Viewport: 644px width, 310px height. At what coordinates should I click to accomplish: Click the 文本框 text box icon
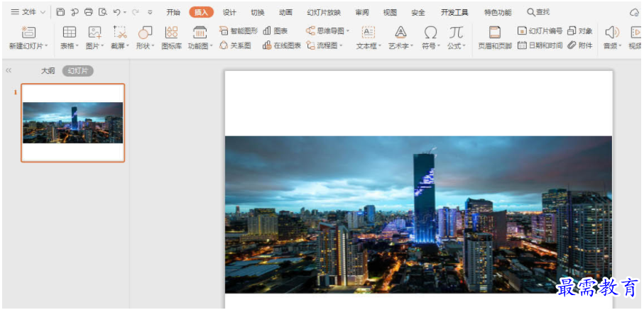coord(369,33)
